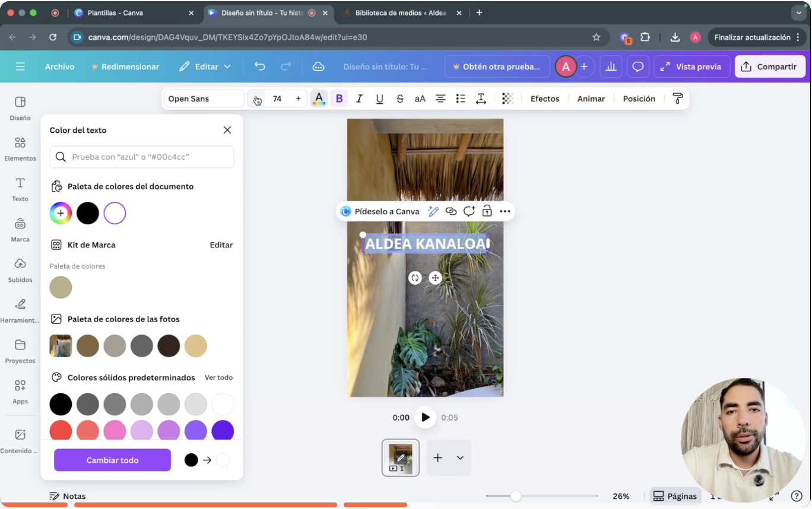This screenshot has width=812, height=509.
Task: Open the Open Sans font selector
Action: 203,99
